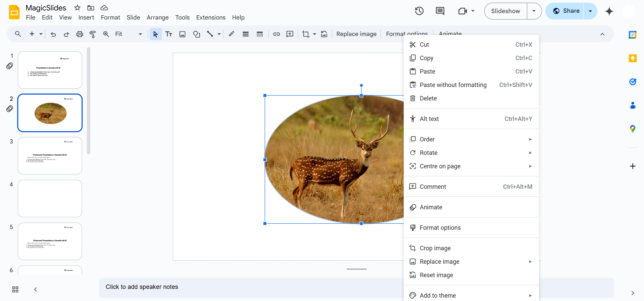This screenshot has width=644, height=301.
Task: Click the Replace image toolbar button
Action: pos(356,34)
